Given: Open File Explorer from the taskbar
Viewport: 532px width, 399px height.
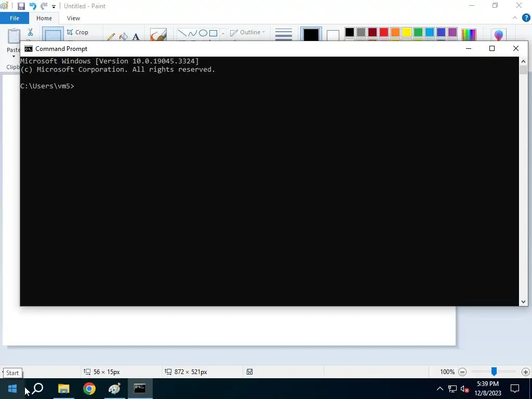Looking at the screenshot, I should [x=63, y=389].
